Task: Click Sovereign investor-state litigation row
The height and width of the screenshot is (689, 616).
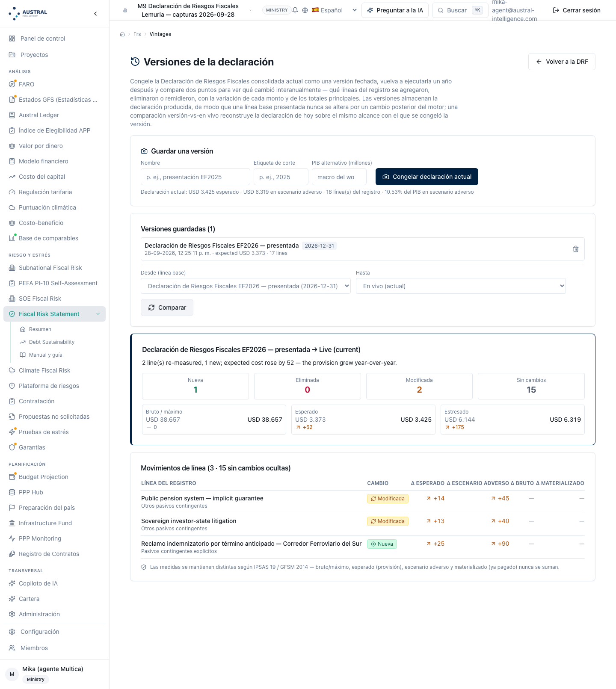Action: click(x=363, y=524)
